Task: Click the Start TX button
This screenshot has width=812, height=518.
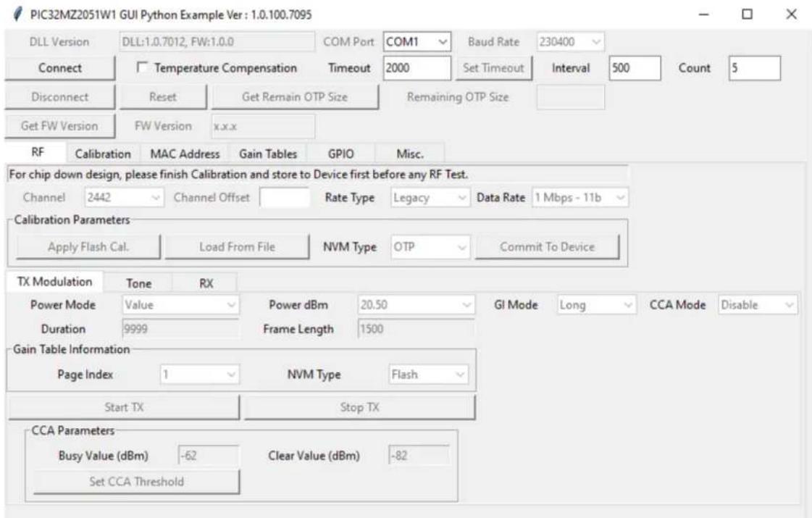Action: tap(125, 408)
